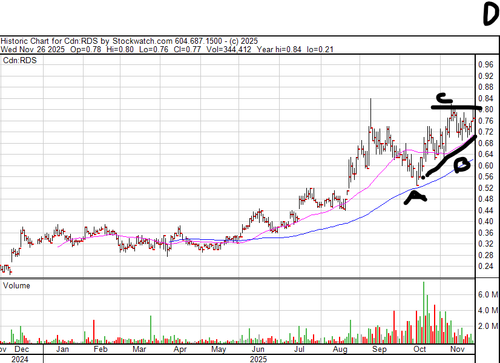
Task: Select the 0.44 price axis label
Action: [x=486, y=210]
